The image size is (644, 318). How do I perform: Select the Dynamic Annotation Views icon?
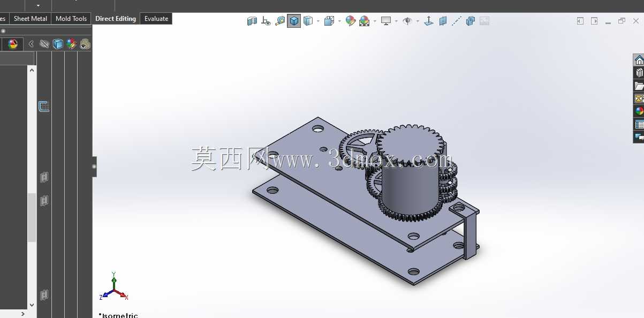point(266,21)
